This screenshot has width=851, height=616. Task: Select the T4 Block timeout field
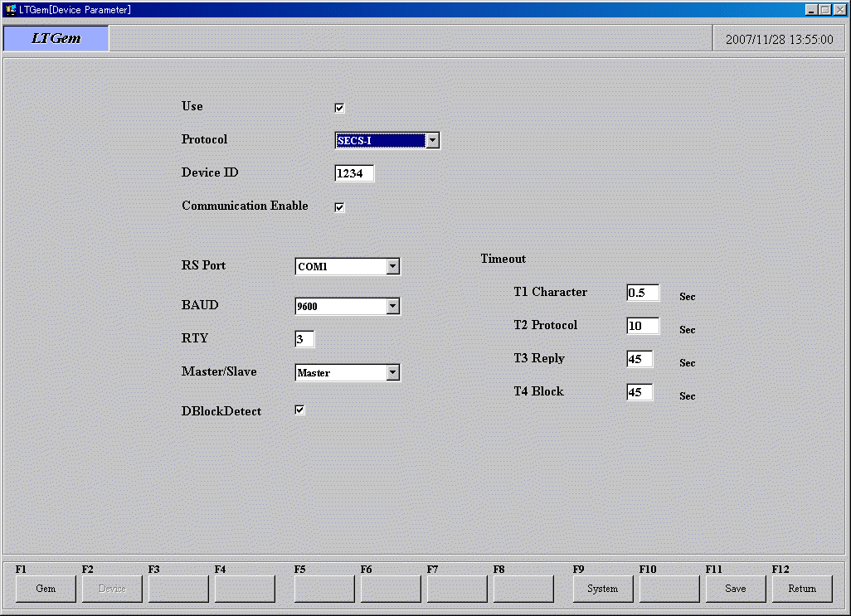639,392
